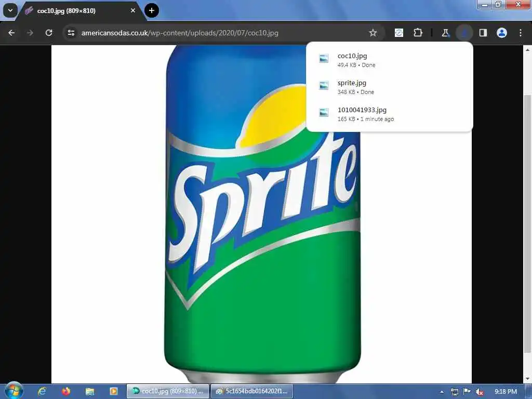Switch to coc10.jpg taskbar window button
The width and height of the screenshot is (532, 399).
click(168, 391)
